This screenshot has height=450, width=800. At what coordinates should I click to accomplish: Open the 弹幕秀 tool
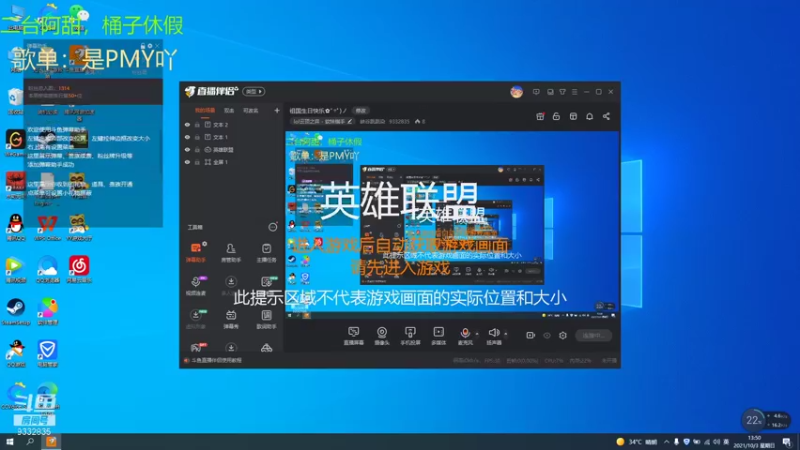231,319
